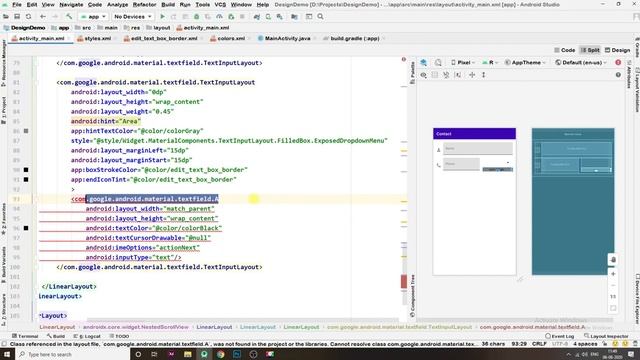Open TODO tool window

tap(119, 336)
